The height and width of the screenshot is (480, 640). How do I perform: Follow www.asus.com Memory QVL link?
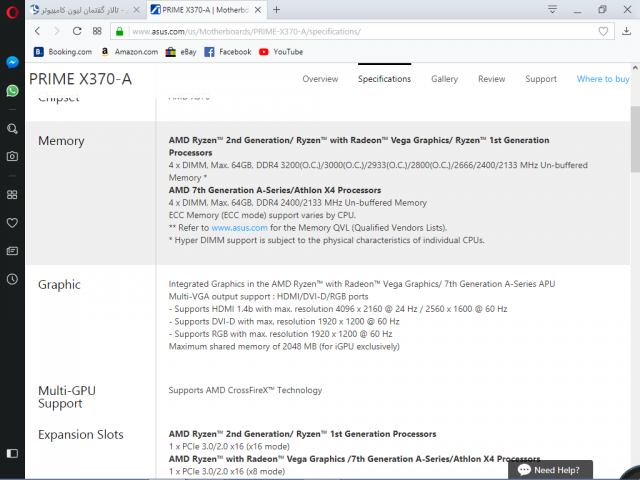coord(239,228)
